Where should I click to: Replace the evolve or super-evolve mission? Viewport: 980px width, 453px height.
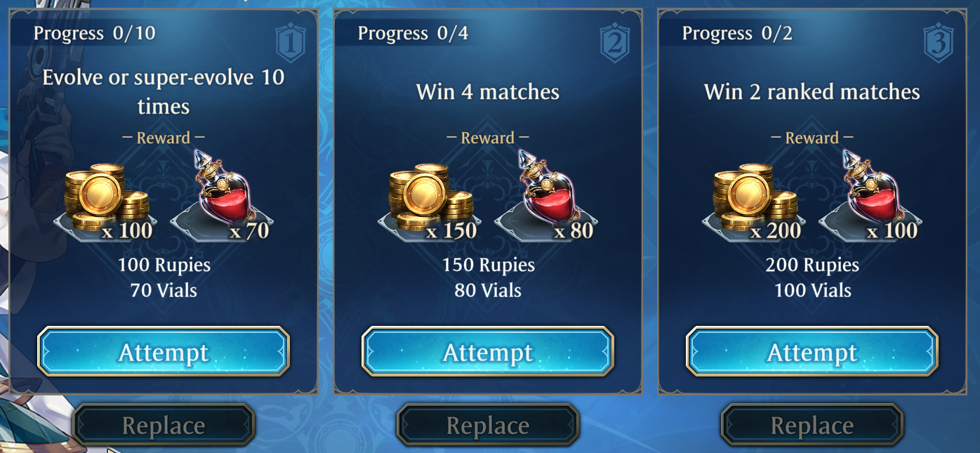pos(164,425)
